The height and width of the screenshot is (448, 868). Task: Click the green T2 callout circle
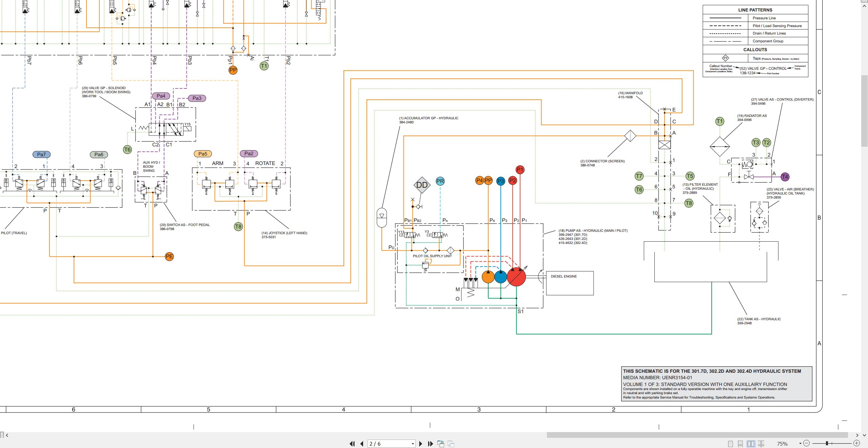pyautogui.click(x=767, y=142)
